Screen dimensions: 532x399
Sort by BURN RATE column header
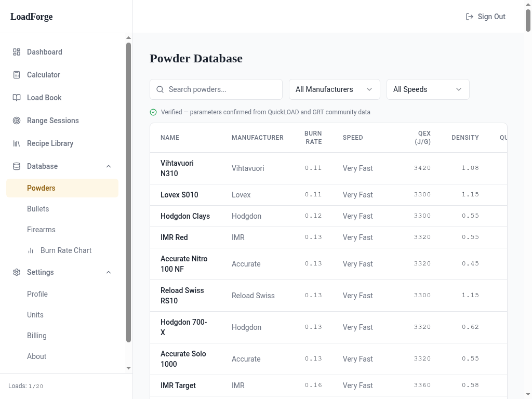(313, 138)
